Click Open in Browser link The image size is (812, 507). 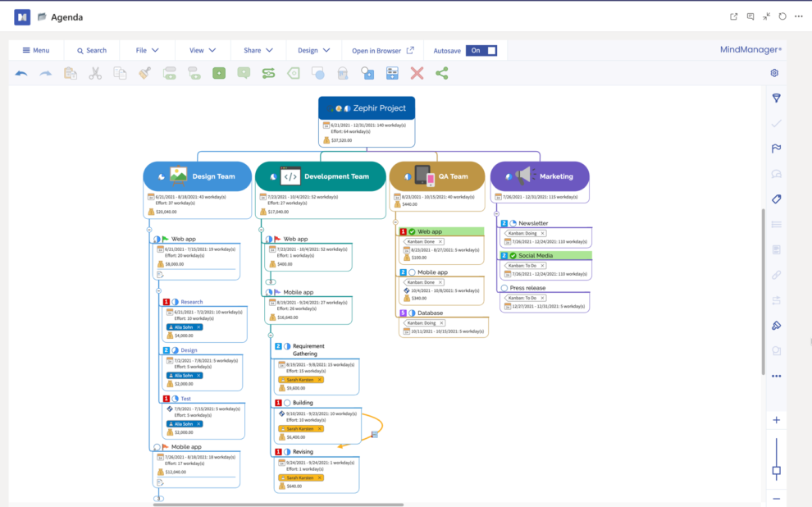pyautogui.click(x=383, y=51)
